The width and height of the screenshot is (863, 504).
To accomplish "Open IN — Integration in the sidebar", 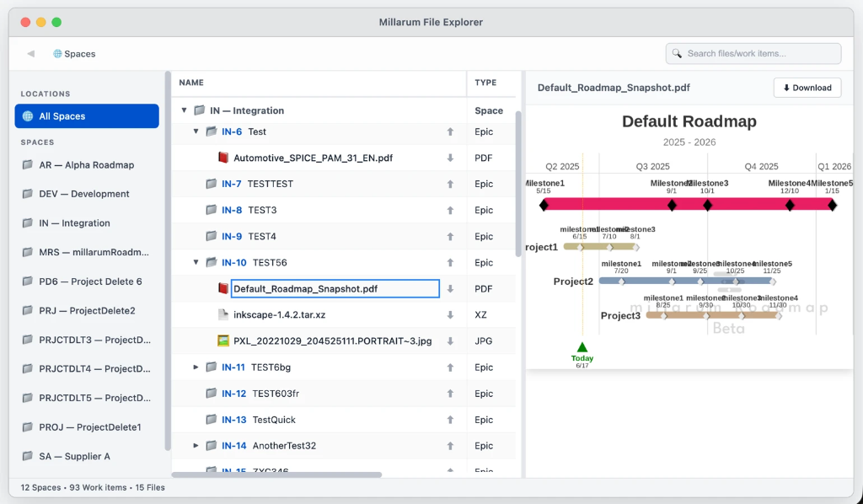I will (x=87, y=223).
